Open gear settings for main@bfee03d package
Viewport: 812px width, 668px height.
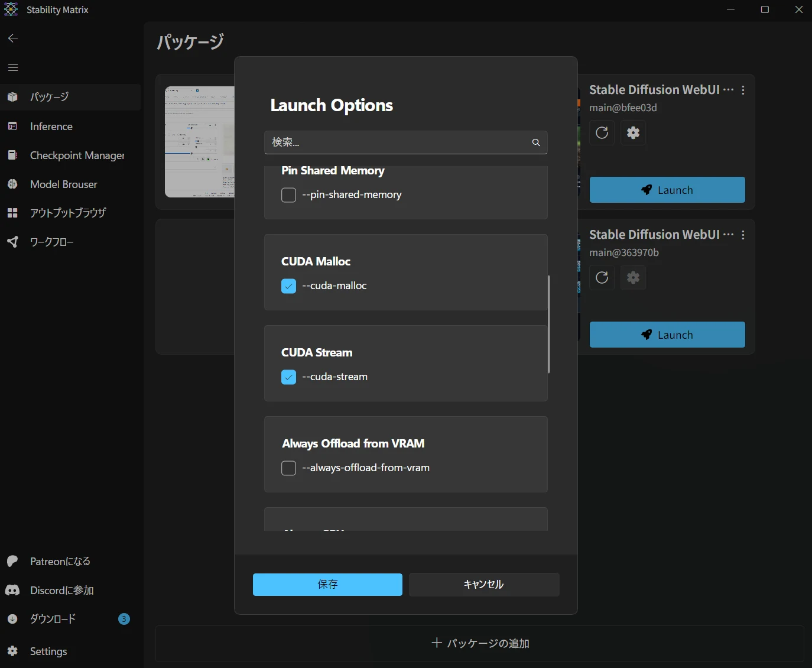click(634, 132)
